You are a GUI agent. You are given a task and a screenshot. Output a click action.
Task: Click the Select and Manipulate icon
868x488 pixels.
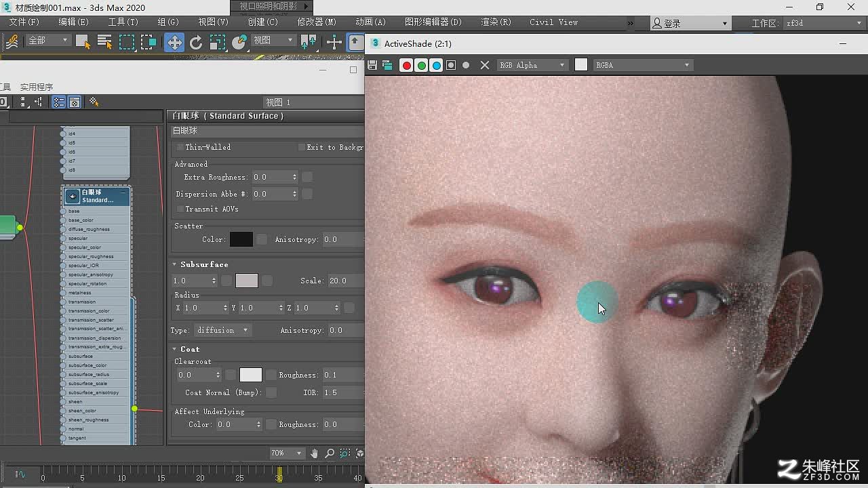334,42
